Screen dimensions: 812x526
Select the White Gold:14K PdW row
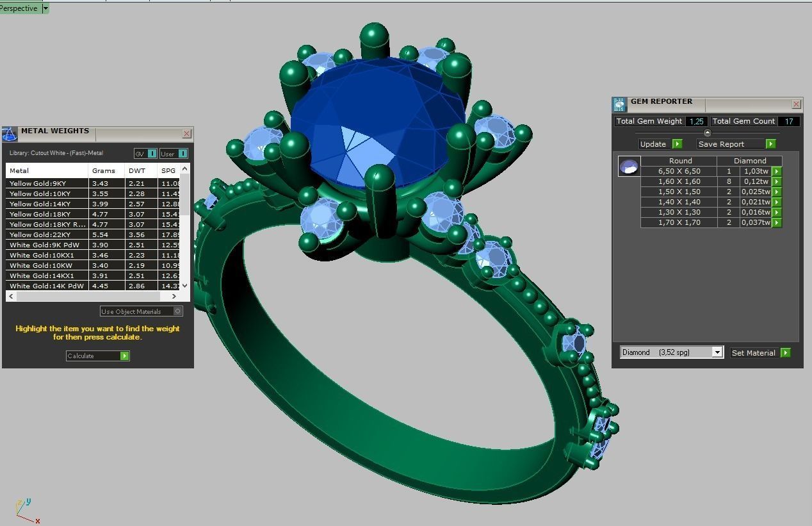coord(93,286)
